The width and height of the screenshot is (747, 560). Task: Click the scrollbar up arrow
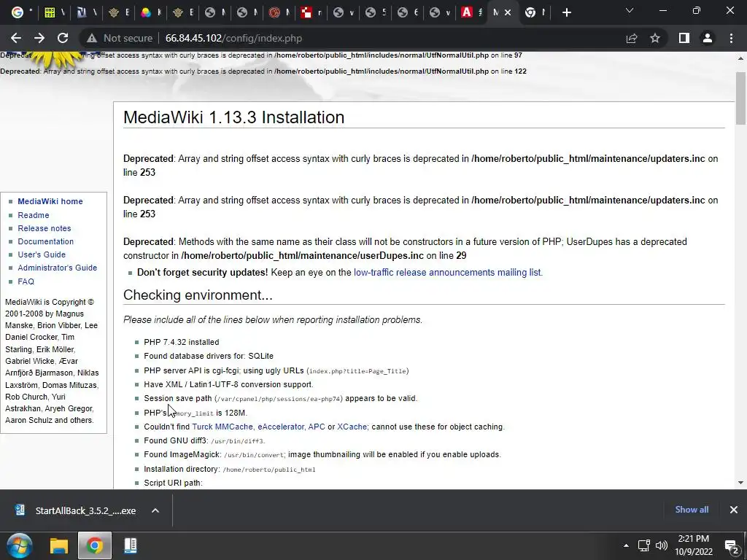pyautogui.click(x=740, y=58)
